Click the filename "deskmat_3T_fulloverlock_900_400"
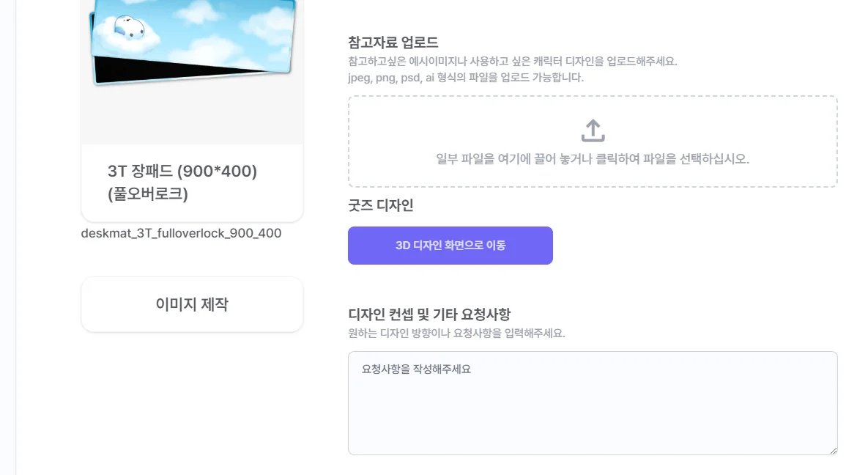868x475 pixels. [x=181, y=233]
